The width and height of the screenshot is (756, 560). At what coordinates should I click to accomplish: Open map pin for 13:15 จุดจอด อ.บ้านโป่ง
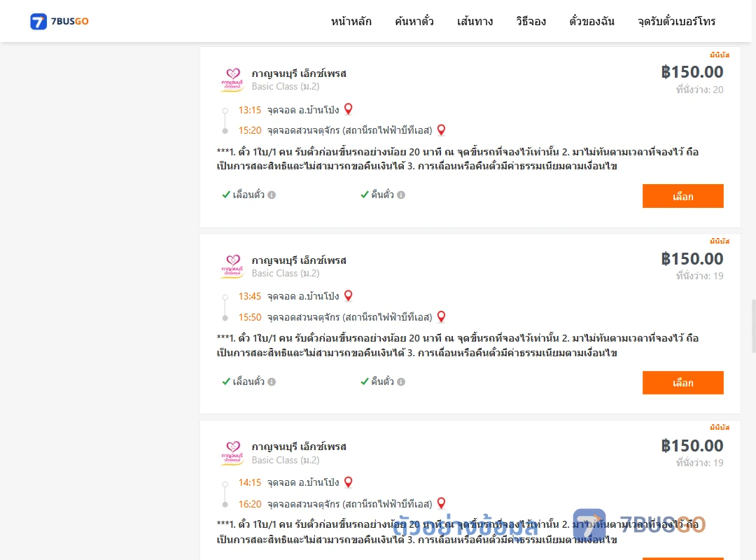[348, 109]
